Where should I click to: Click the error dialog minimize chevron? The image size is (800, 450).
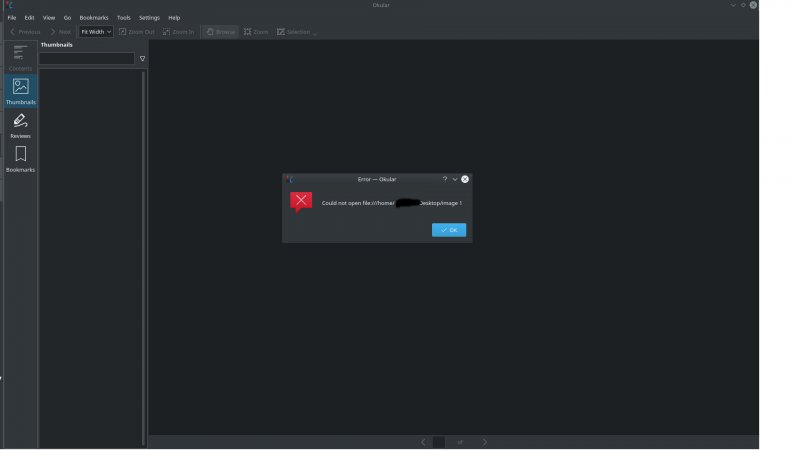click(455, 179)
